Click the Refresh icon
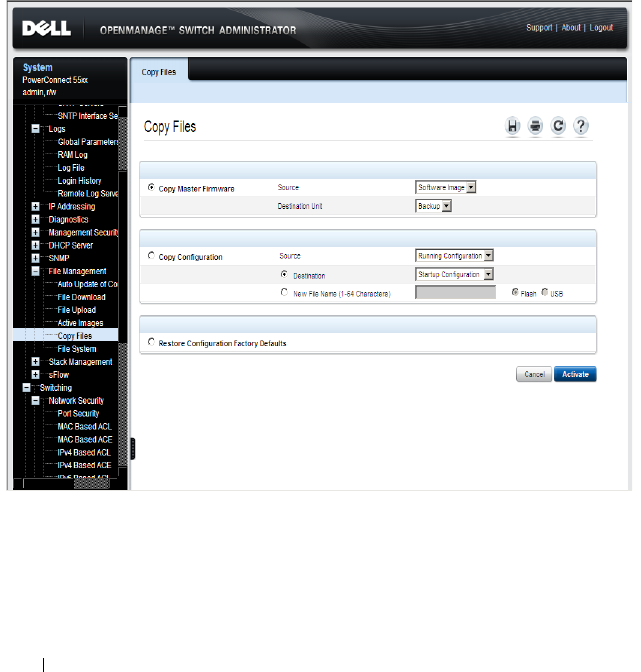The width and height of the screenshot is (641, 672). pos(558,126)
